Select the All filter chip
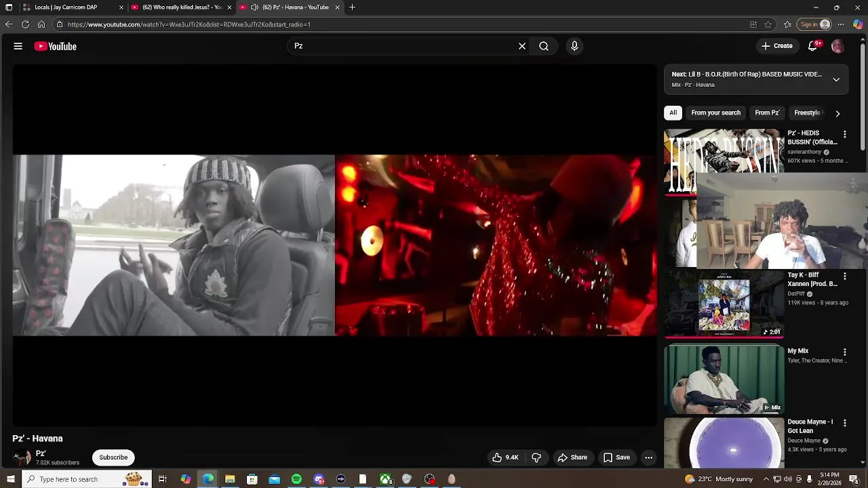 673,113
